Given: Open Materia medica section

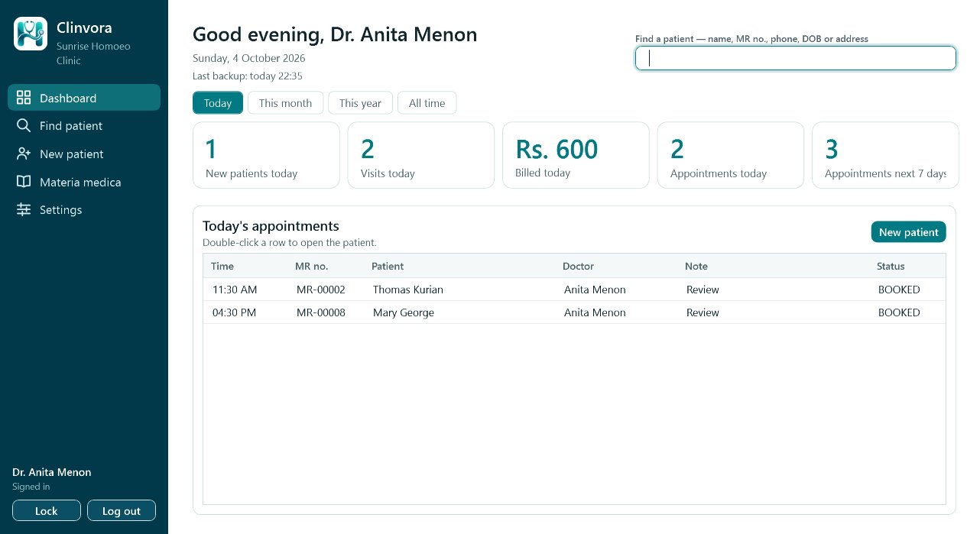Looking at the screenshot, I should tap(84, 182).
